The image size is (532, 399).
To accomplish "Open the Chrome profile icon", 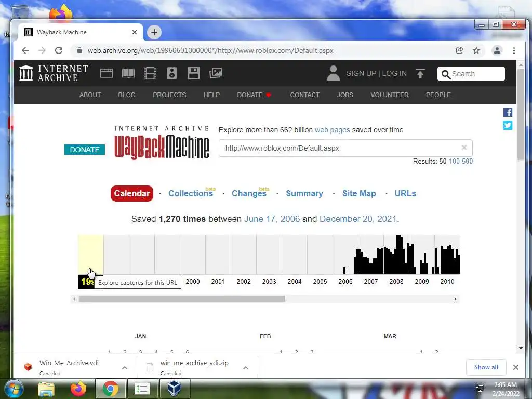I will coord(497,50).
